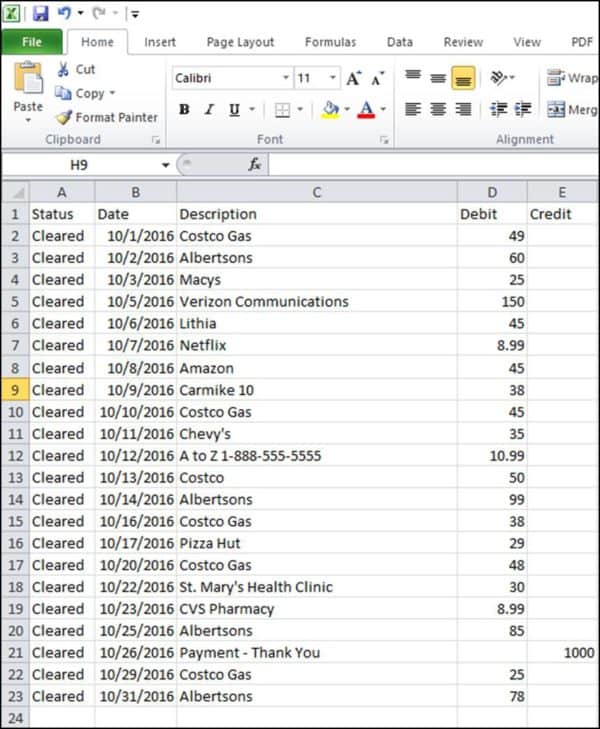This screenshot has width=600, height=729.
Task: Open the Formulas tab
Action: [330, 42]
